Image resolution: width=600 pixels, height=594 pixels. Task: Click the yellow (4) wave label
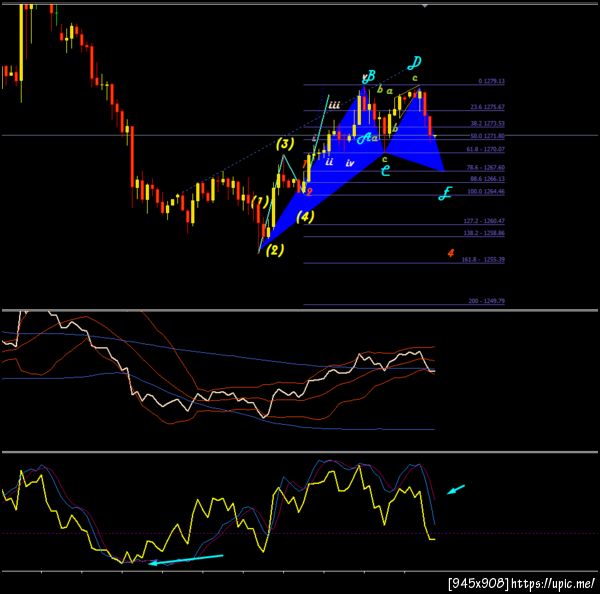(x=305, y=217)
